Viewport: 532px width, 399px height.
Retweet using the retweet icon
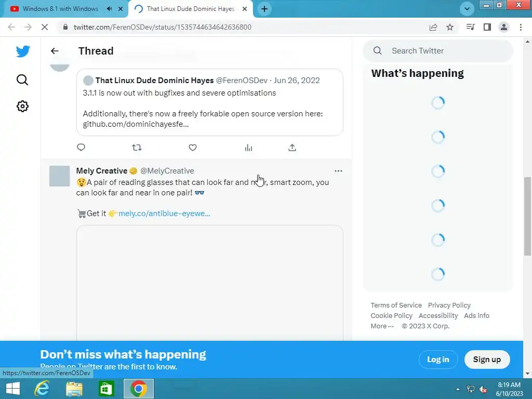tap(137, 147)
